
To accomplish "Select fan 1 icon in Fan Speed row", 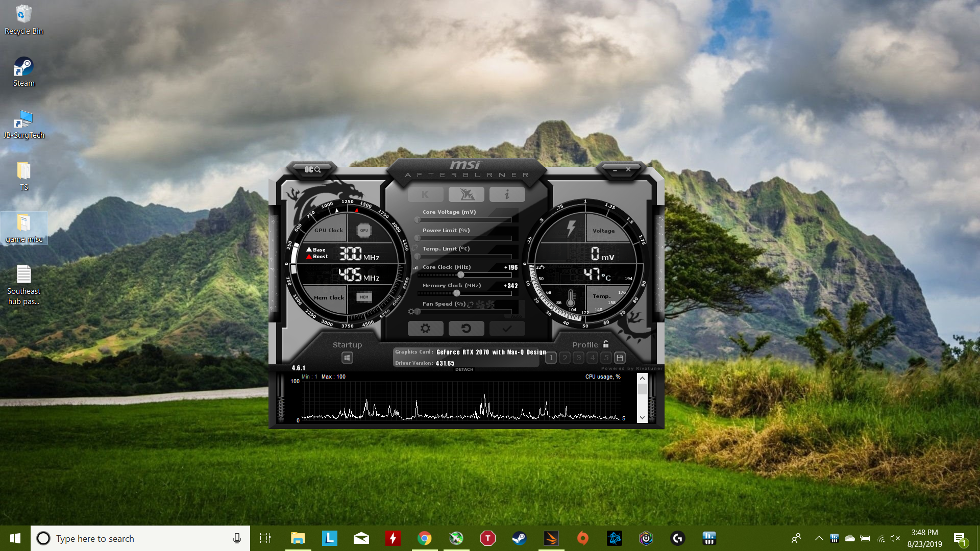I will 480,305.
